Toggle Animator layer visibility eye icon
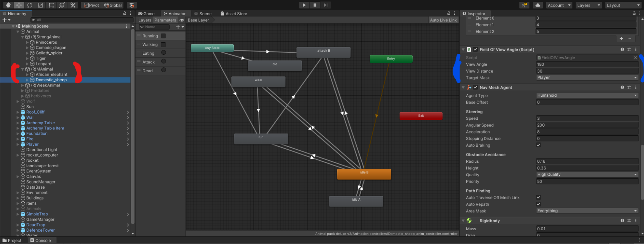This screenshot has width=644, height=244. (182, 20)
